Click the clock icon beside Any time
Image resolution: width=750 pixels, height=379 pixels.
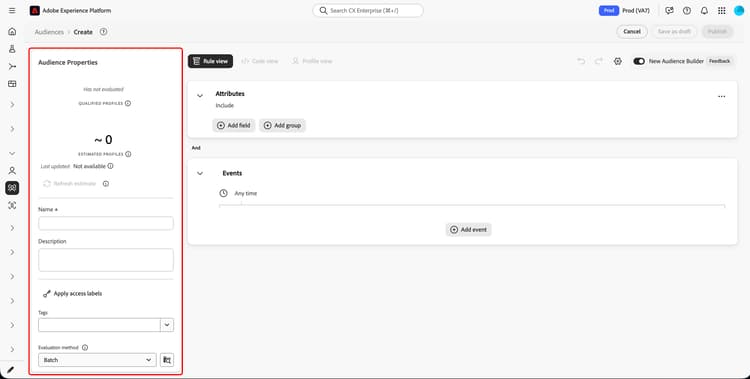coord(223,193)
